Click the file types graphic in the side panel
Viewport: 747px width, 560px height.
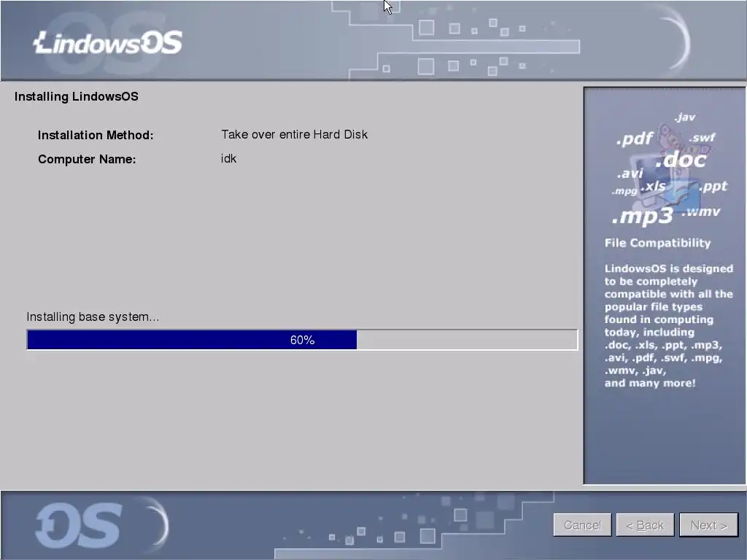(669, 169)
